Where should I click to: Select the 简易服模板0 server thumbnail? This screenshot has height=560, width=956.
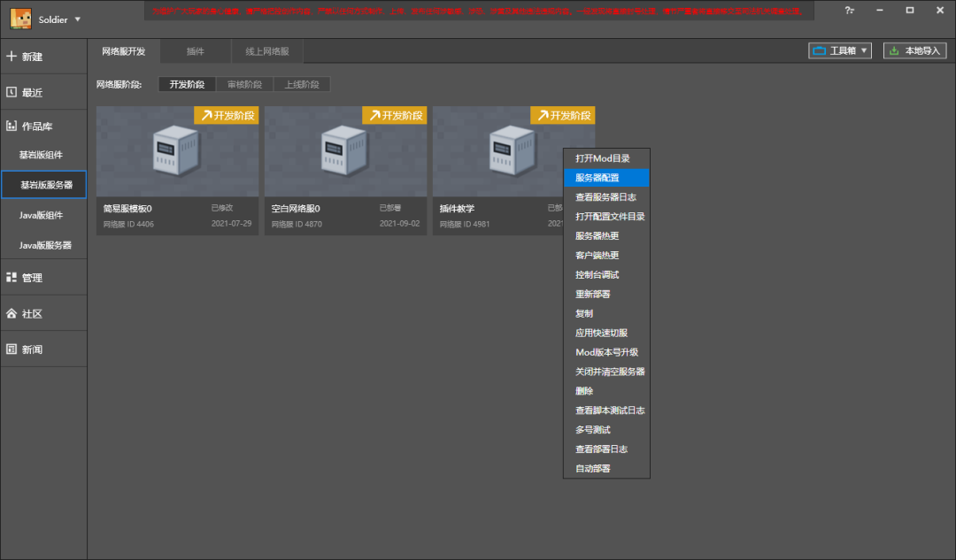(x=177, y=151)
